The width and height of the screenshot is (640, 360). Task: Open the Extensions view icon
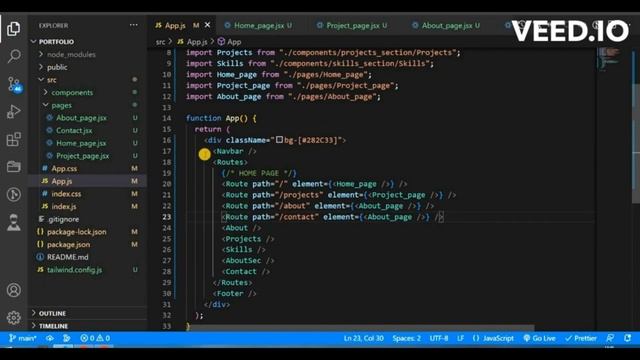[13, 139]
